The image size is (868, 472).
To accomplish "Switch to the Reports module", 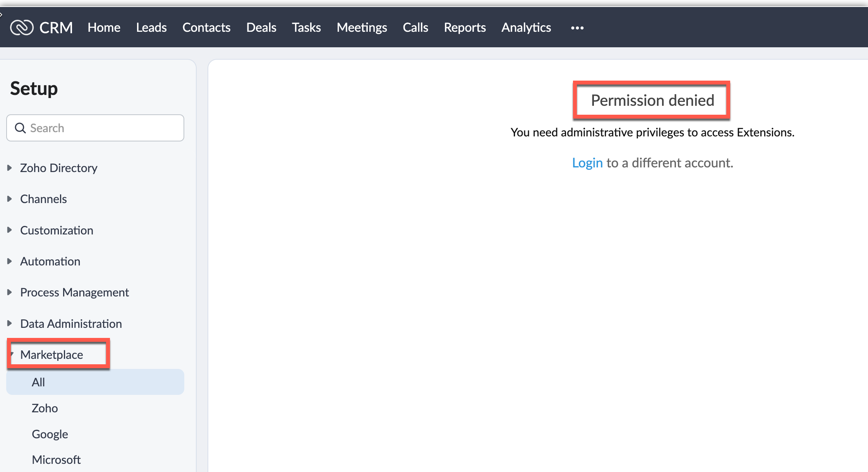I will [465, 28].
